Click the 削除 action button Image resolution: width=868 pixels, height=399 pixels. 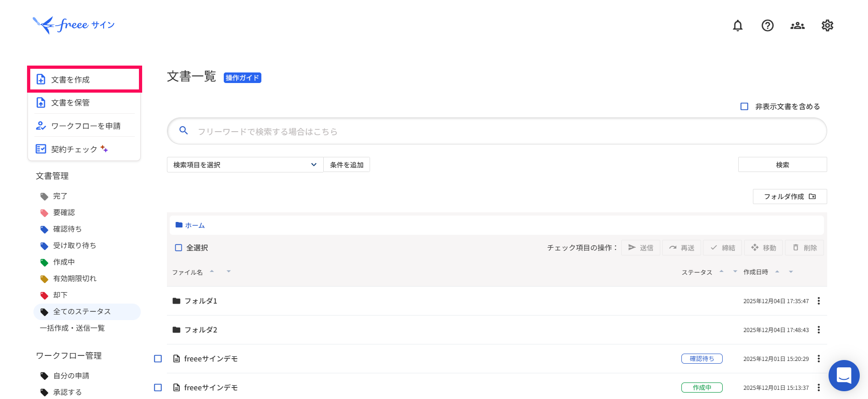coord(805,248)
